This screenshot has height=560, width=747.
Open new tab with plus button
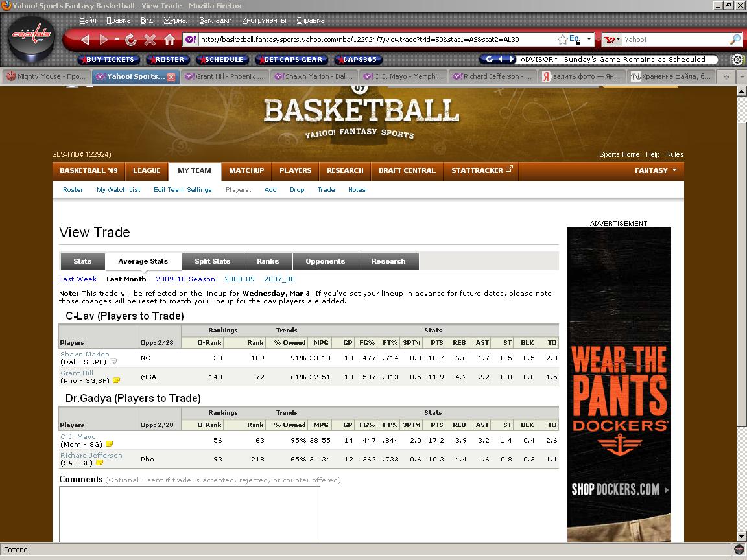pyautogui.click(x=726, y=76)
